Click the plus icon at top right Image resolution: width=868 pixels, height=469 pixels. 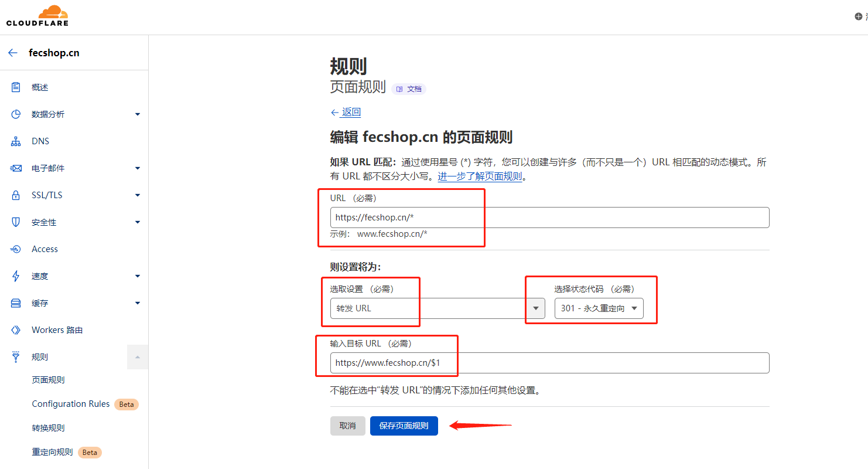point(859,16)
